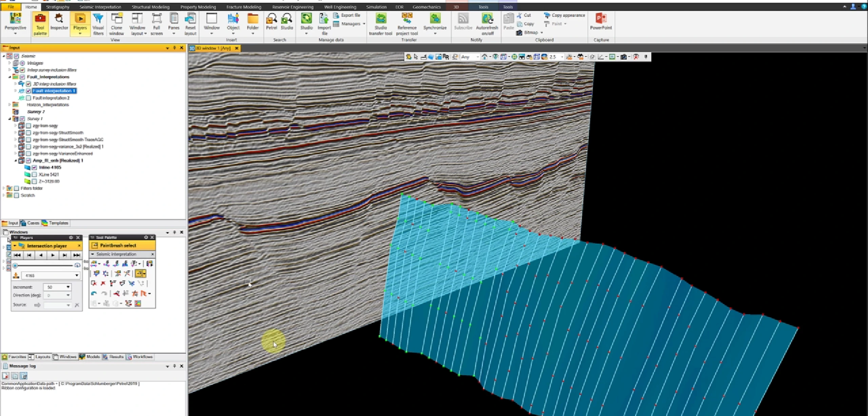Launch Studio transfer tool
Viewport: 868px width, 416px height.
[380, 24]
